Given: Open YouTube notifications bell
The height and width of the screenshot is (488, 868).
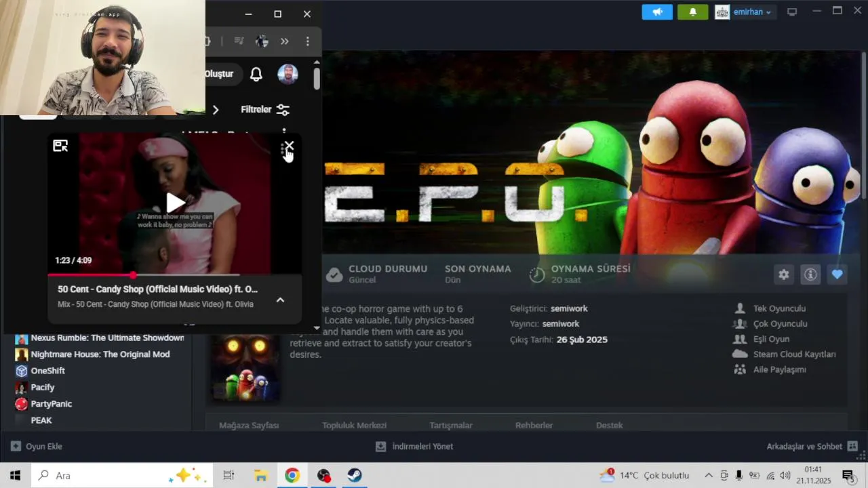Looking at the screenshot, I should click(x=256, y=75).
